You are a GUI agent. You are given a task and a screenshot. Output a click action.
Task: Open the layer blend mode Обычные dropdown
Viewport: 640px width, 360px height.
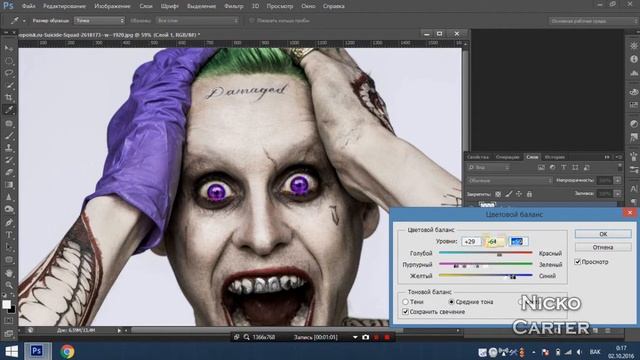510,180
